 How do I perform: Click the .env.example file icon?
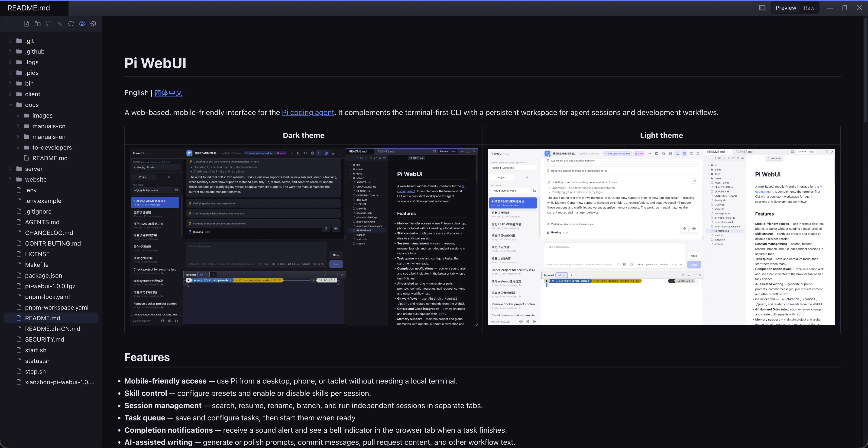pos(19,201)
